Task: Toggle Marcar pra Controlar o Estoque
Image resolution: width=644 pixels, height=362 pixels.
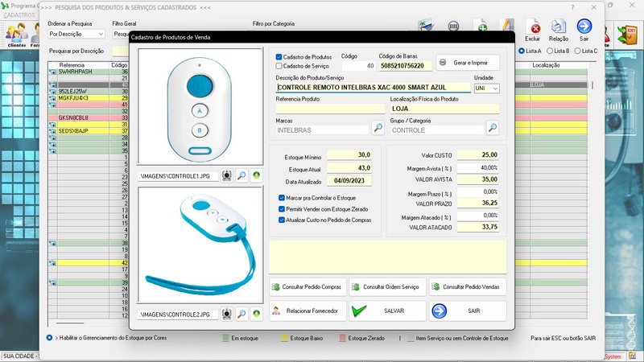Action: pos(281,197)
